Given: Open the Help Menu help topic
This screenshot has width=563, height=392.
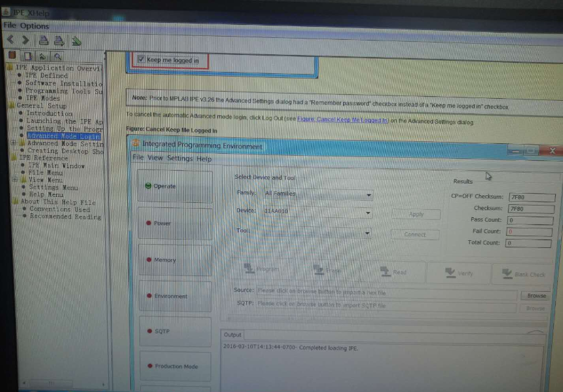Looking at the screenshot, I should 46,194.
